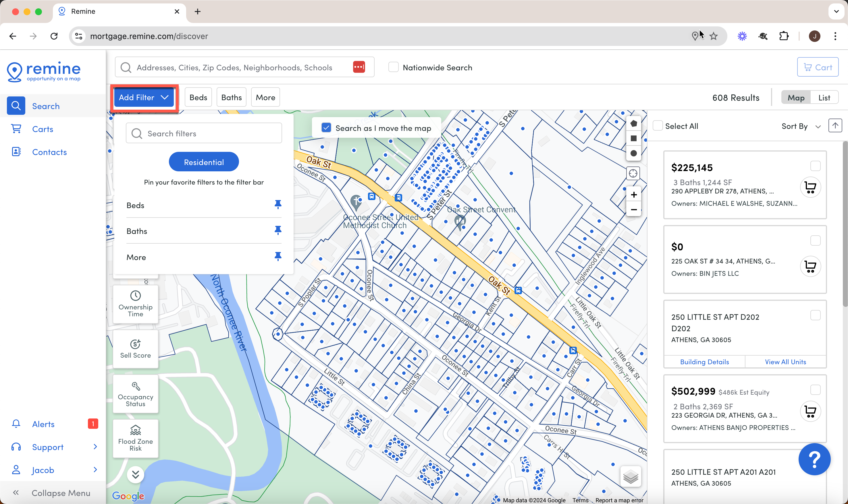
Task: Zoom in the map with plus button
Action: 633,195
